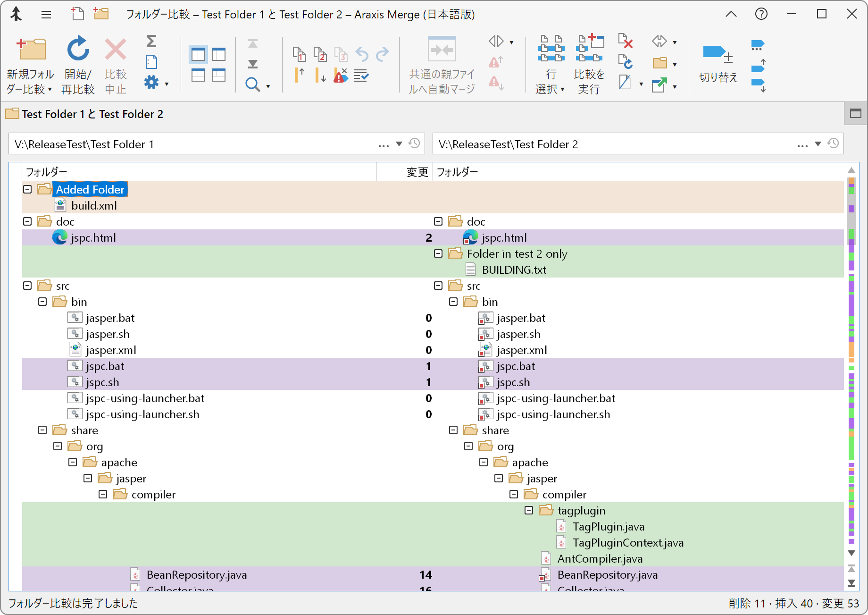Toggle the two-pane vertical layout button
The width and height of the screenshot is (868, 615).
(x=198, y=55)
